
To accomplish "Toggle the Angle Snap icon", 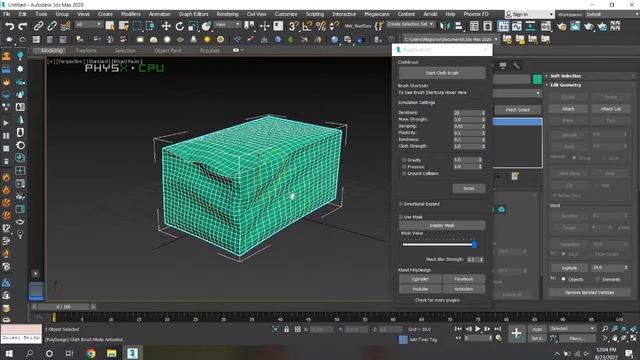I will coord(307,26).
